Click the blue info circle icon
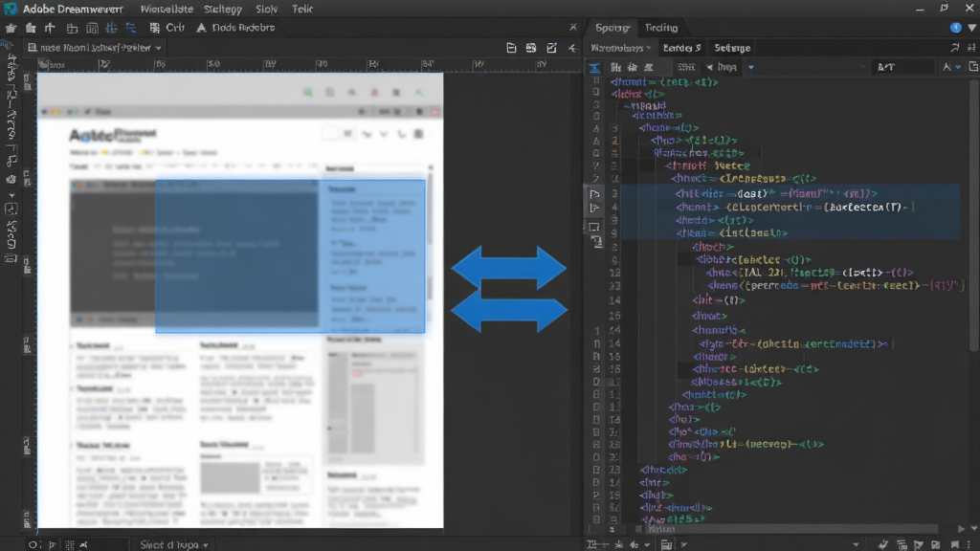Viewport: 980px width, 551px height. coord(956,28)
